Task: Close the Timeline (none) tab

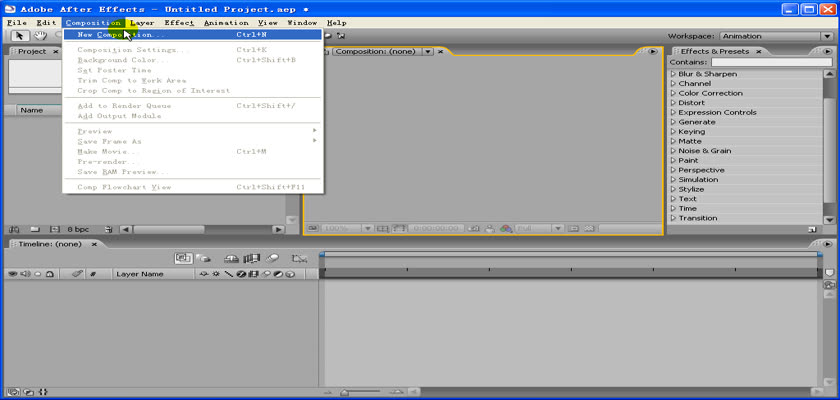Action: click(94, 244)
